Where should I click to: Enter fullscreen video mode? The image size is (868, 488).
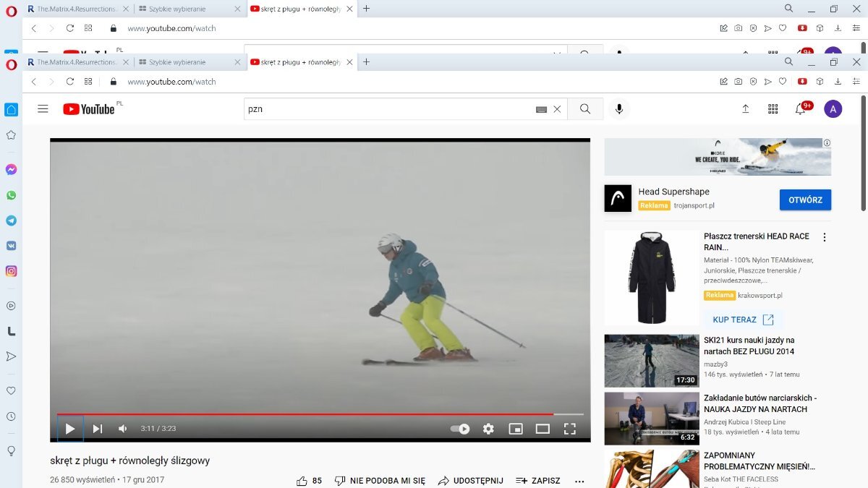click(x=569, y=429)
